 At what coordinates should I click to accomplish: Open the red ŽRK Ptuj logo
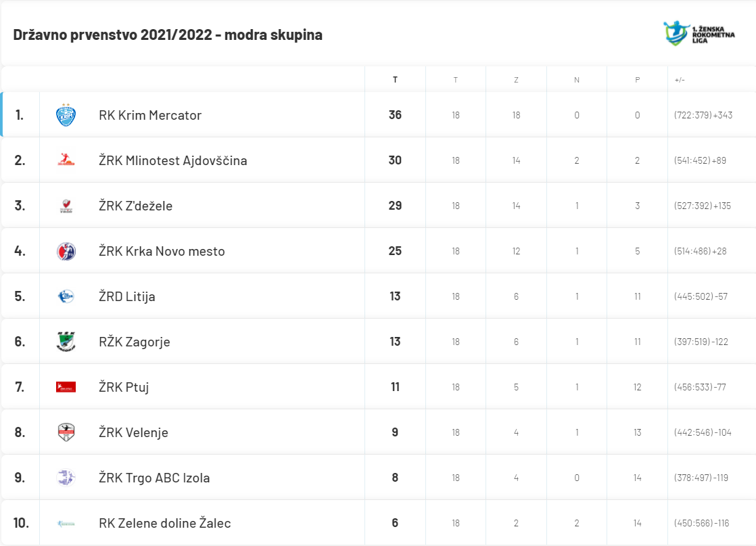[66, 387]
